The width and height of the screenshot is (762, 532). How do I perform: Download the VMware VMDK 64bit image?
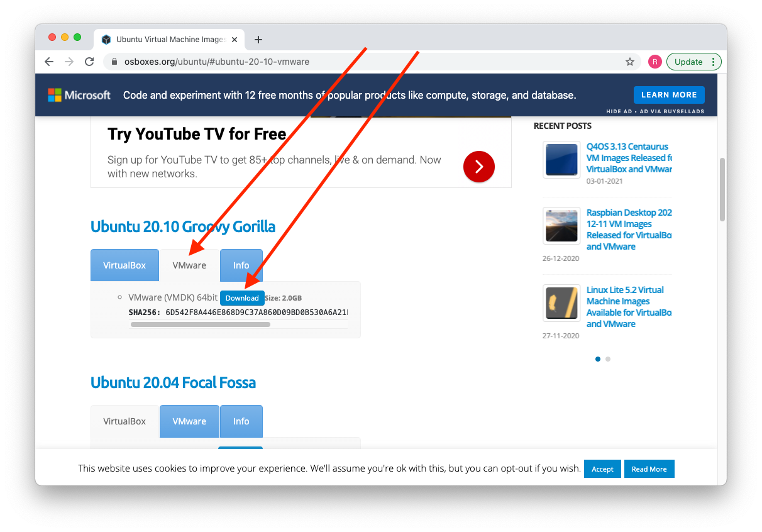(x=242, y=298)
